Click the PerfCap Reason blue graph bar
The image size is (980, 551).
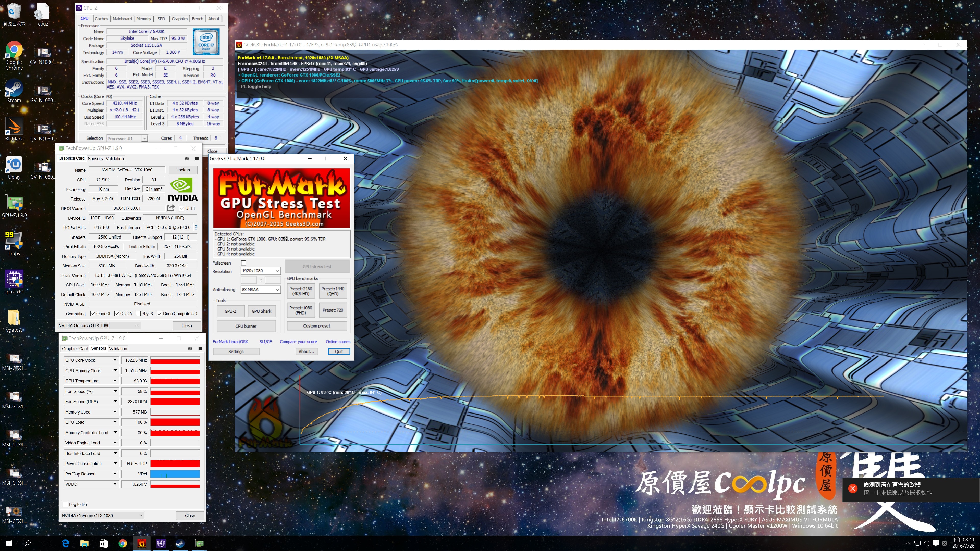coord(175,474)
